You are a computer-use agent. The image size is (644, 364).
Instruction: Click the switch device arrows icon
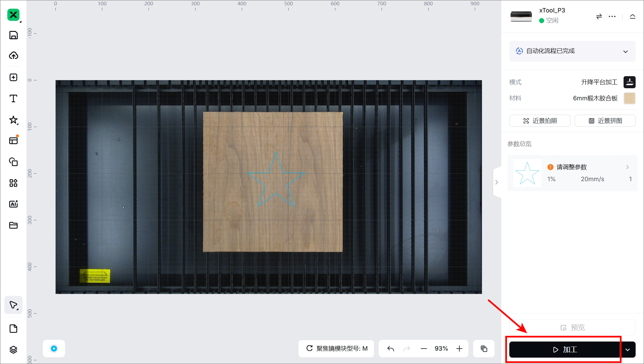(x=599, y=16)
